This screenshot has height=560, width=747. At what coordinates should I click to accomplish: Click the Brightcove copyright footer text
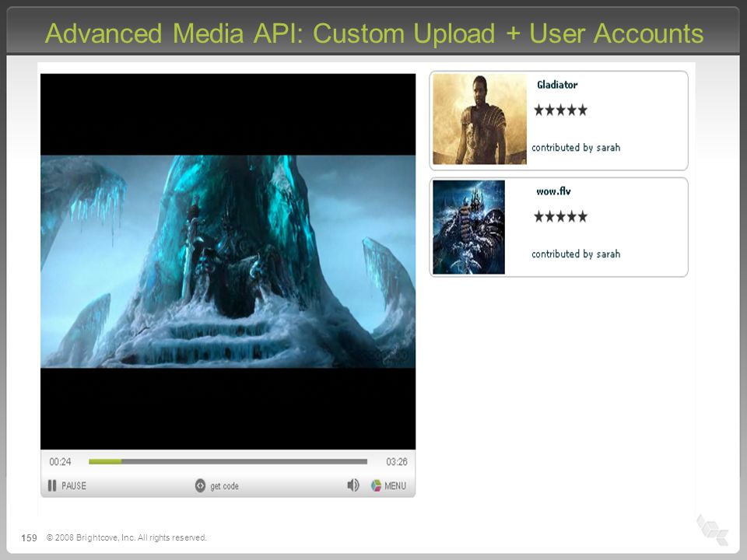[126, 537]
